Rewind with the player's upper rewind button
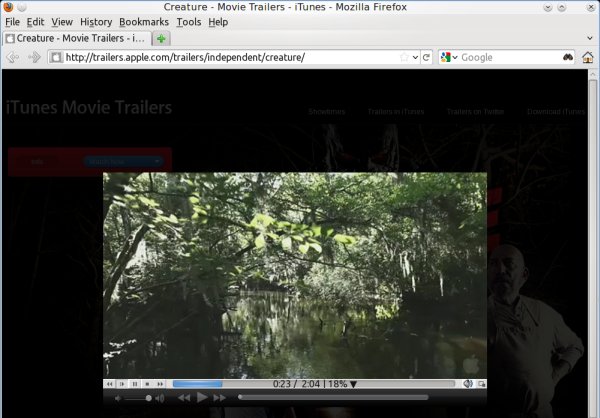 click(109, 384)
